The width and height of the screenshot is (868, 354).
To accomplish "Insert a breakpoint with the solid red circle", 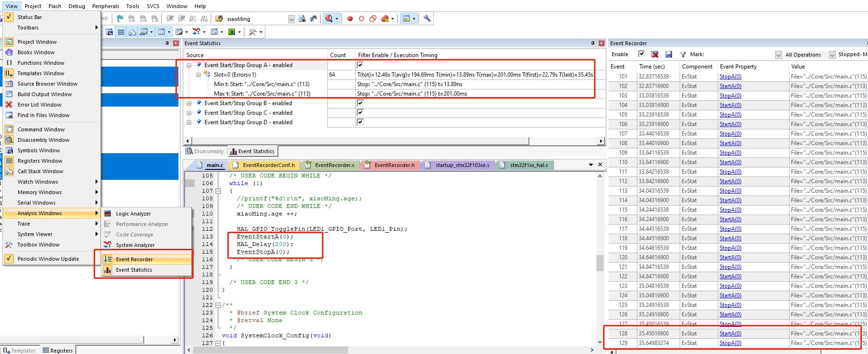I will click(x=350, y=19).
